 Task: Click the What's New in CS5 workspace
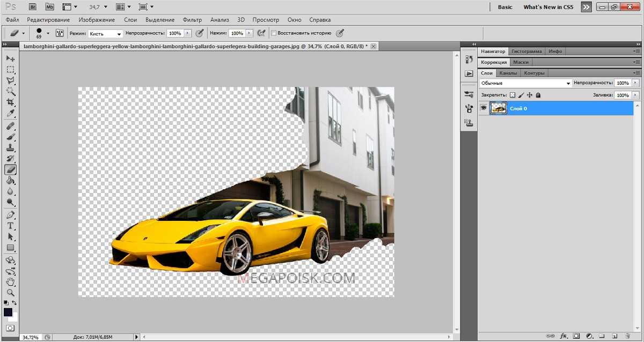point(548,7)
